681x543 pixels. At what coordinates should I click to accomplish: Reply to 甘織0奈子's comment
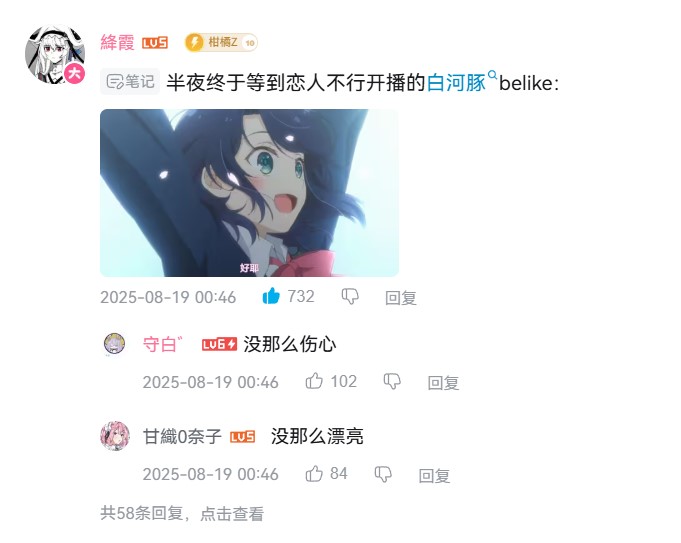pyautogui.click(x=434, y=476)
